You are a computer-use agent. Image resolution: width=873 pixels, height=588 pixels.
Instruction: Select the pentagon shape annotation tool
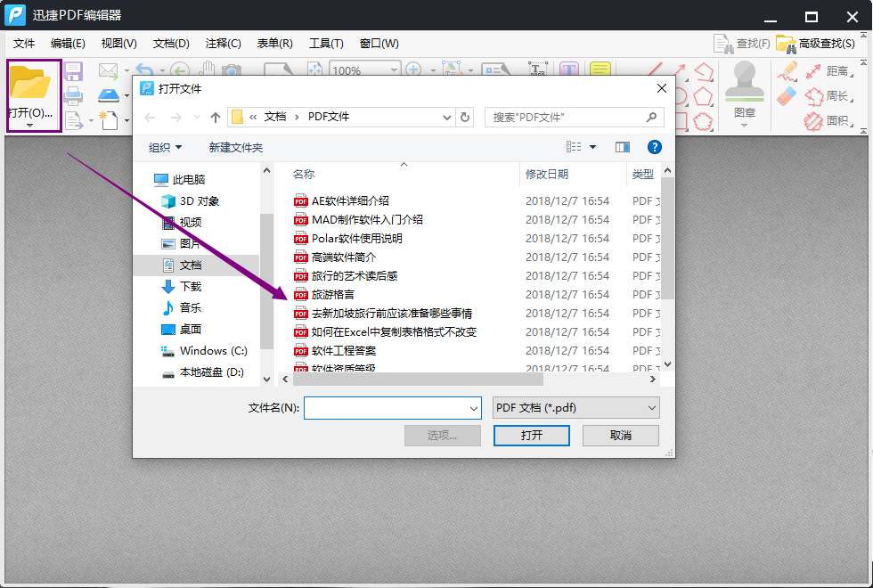pos(704,96)
